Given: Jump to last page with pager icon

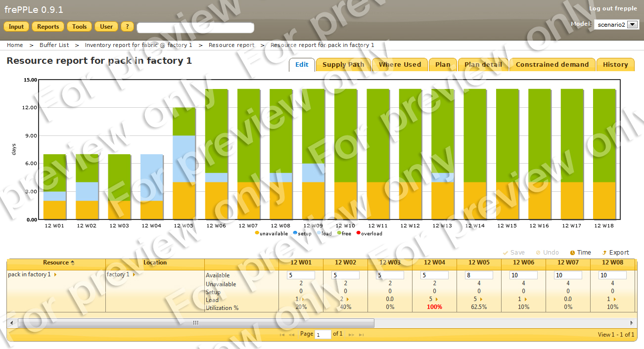Looking at the screenshot, I should [362, 335].
